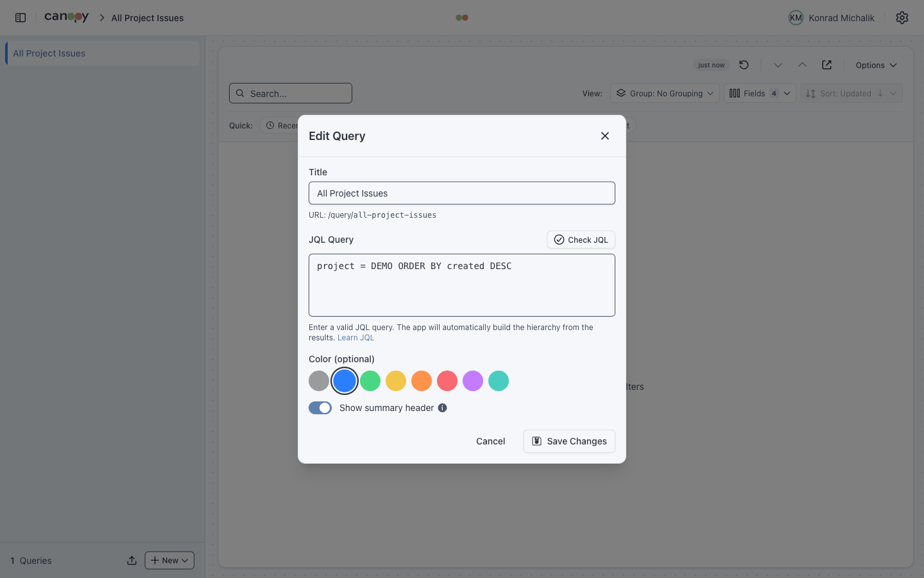Open the settings gear in the top bar
Screen dimensions: 924x578
[902, 17]
